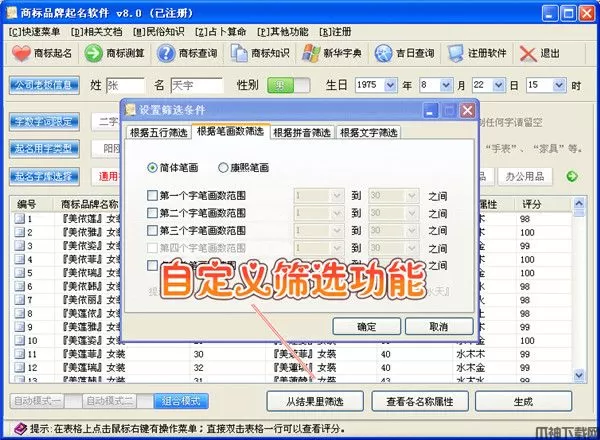Enable 第一个字笔画数范围 checkbox
The height and width of the screenshot is (440, 600).
[152, 196]
